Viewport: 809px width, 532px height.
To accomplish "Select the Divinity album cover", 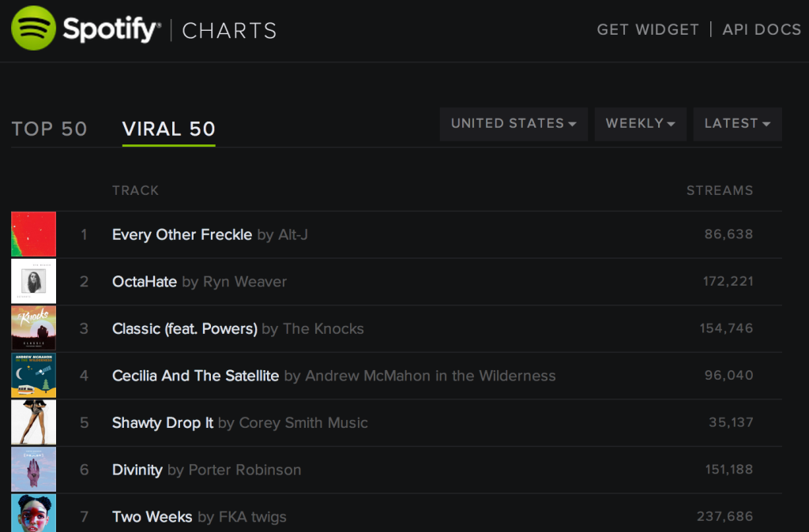I will coord(33,470).
